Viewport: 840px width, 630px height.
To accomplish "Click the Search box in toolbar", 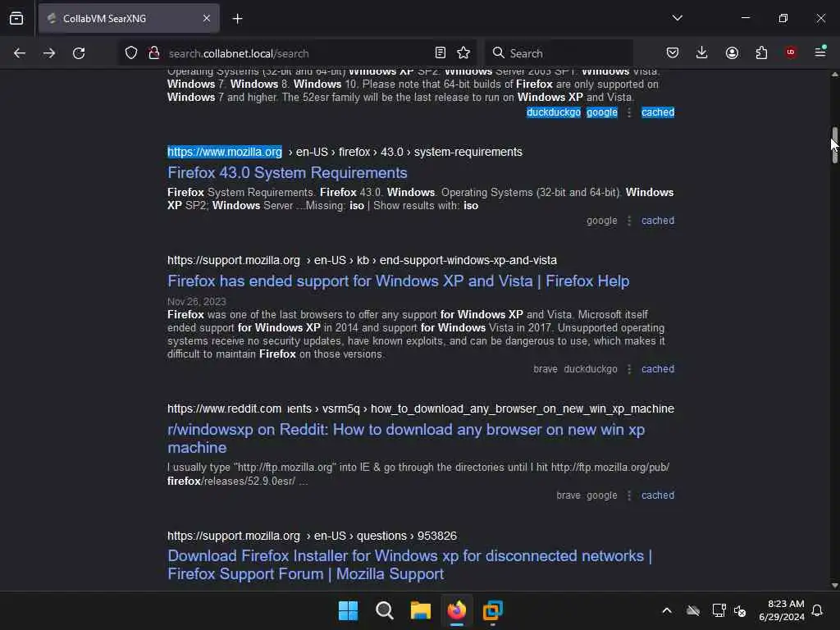I will tap(559, 53).
